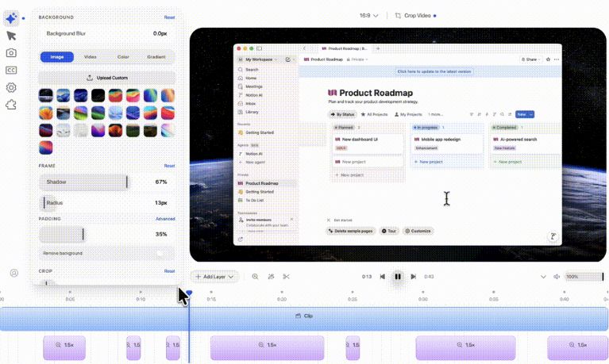Click the 0:20 mark on timeline ruler
The height and width of the screenshot is (364, 609).
pyautogui.click(x=282, y=299)
